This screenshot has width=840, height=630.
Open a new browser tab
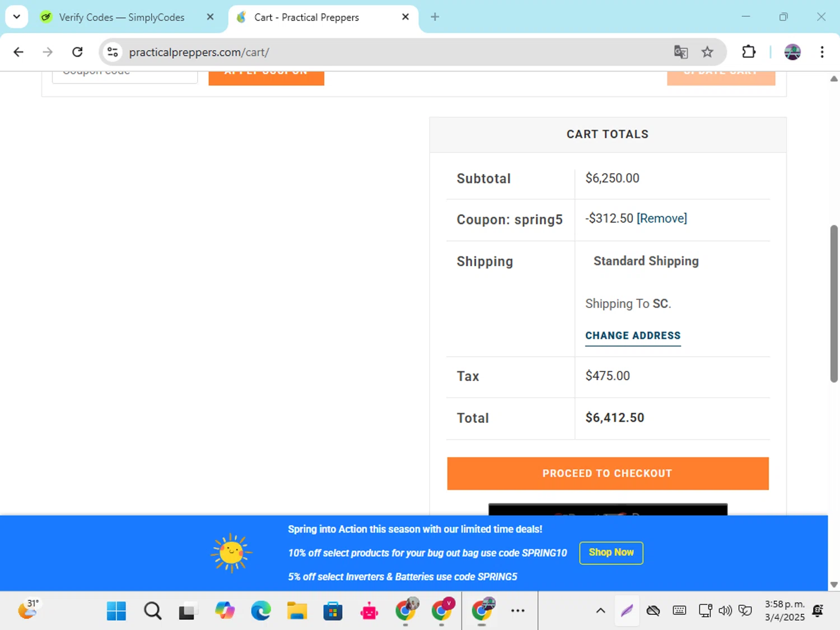click(x=435, y=17)
